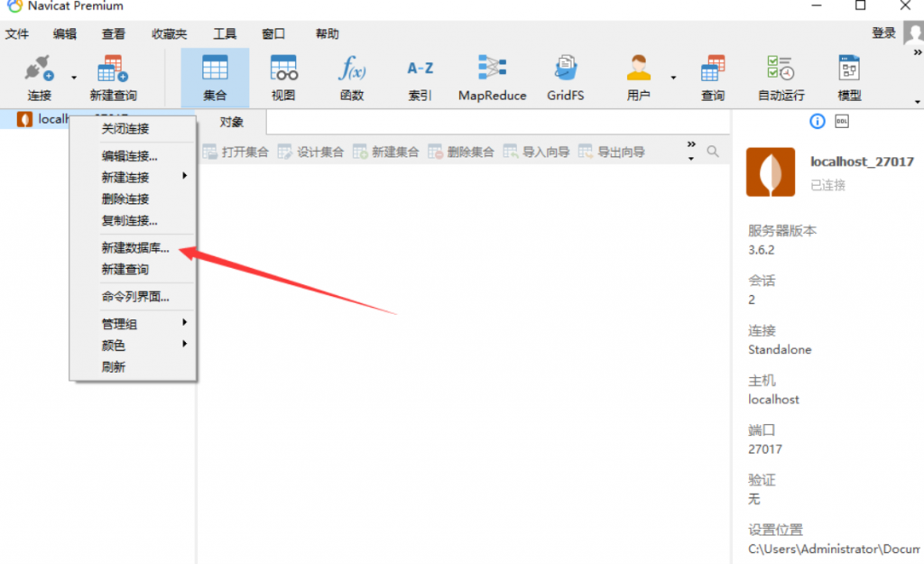Expand the 用户 (User) dropdown arrow

point(673,78)
